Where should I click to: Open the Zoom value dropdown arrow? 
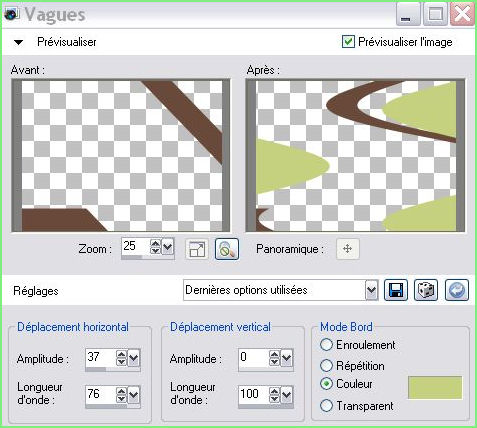tap(168, 247)
